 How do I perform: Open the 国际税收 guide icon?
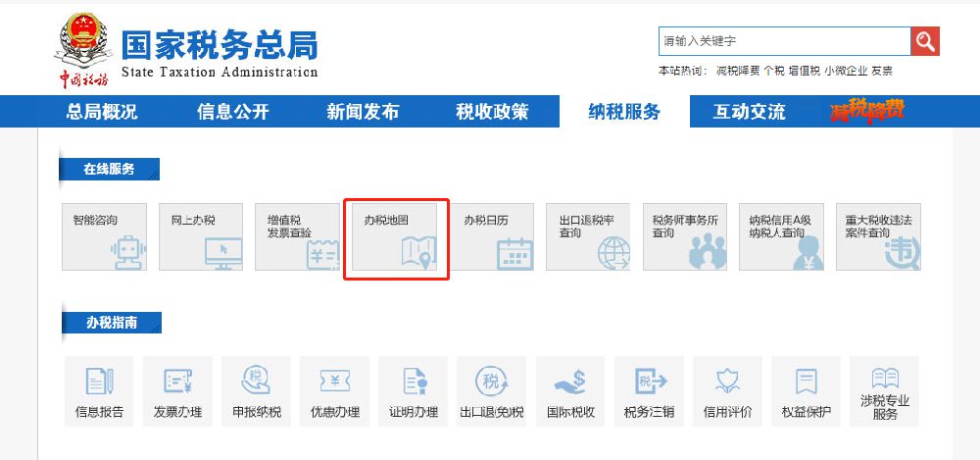pos(570,391)
